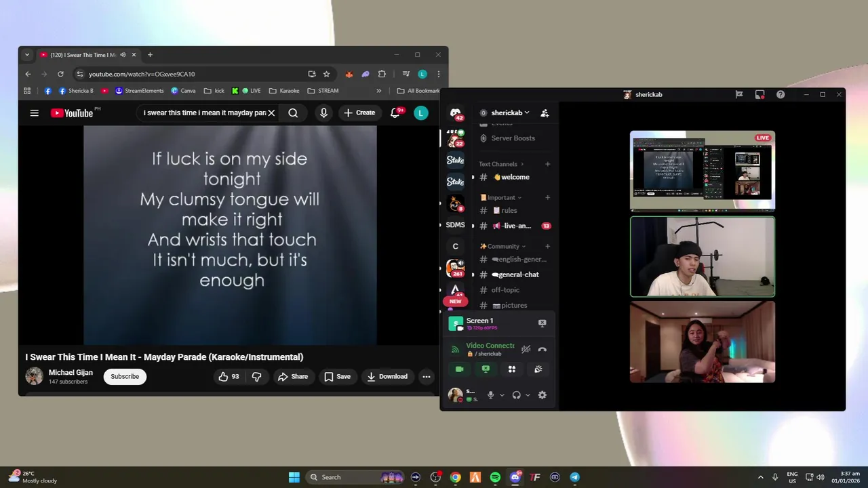Open Chrome media control icon

pos(406,74)
